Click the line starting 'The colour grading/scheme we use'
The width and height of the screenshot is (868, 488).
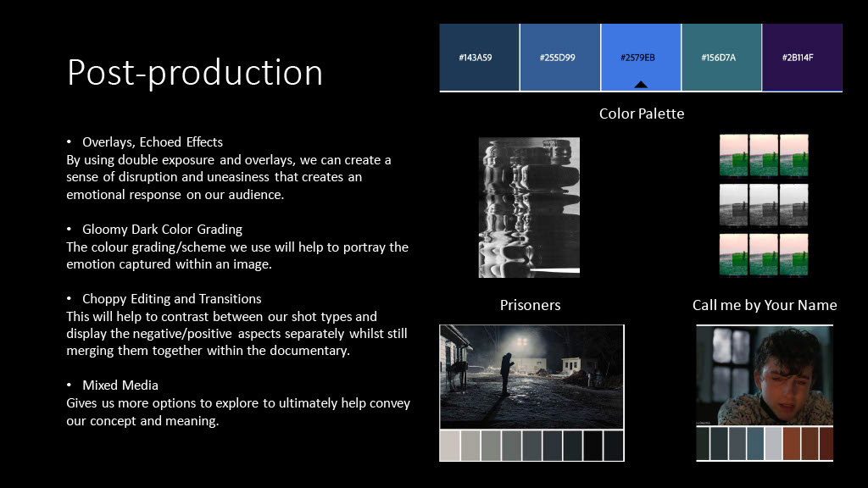click(x=237, y=247)
